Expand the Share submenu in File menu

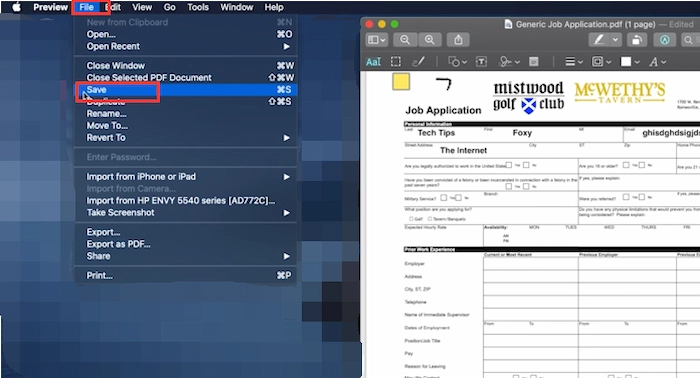[184, 256]
